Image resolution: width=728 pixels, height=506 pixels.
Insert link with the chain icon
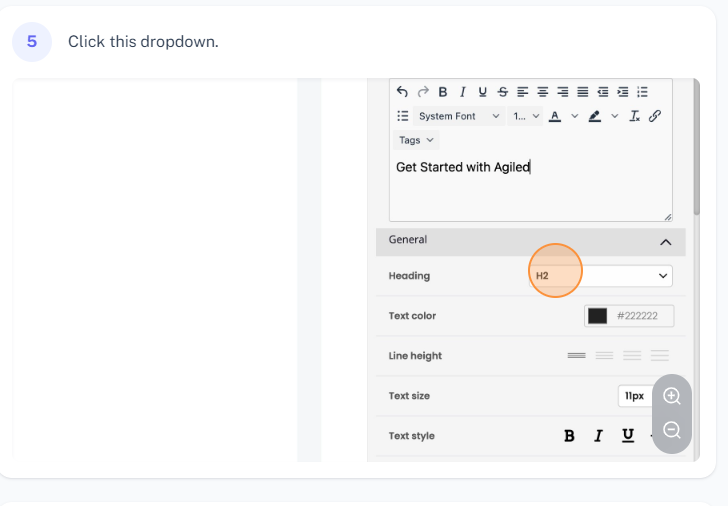[655, 116]
